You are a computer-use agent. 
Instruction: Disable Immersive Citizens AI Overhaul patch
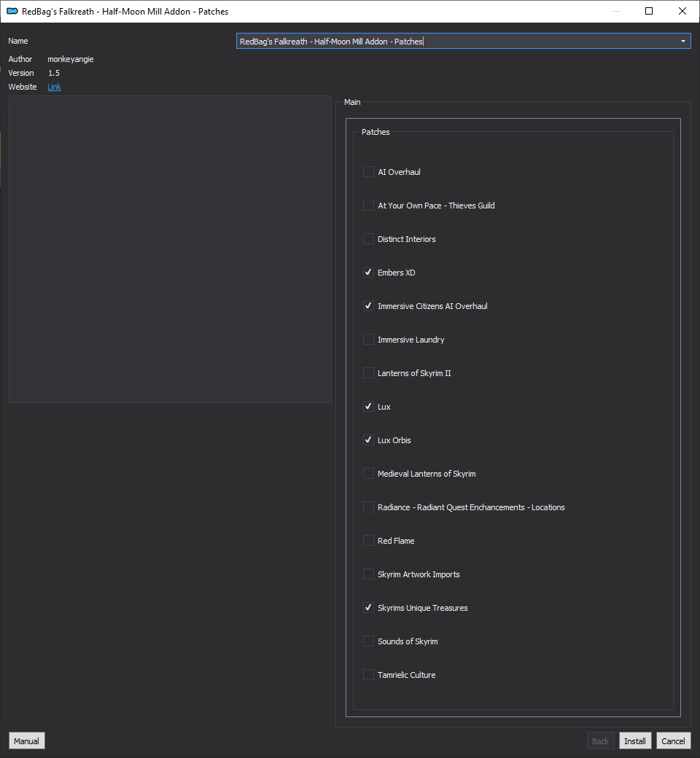[x=368, y=306]
